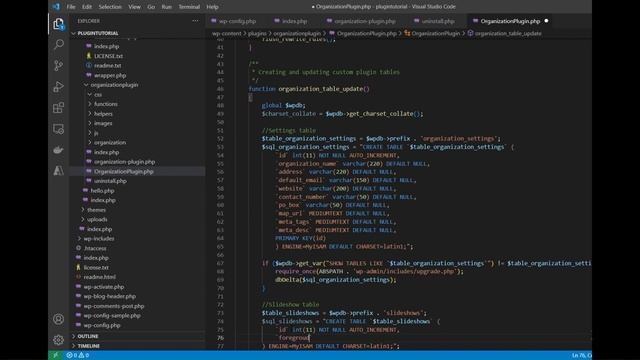
Task: Expand the TIMELINE section
Action: 89,346
